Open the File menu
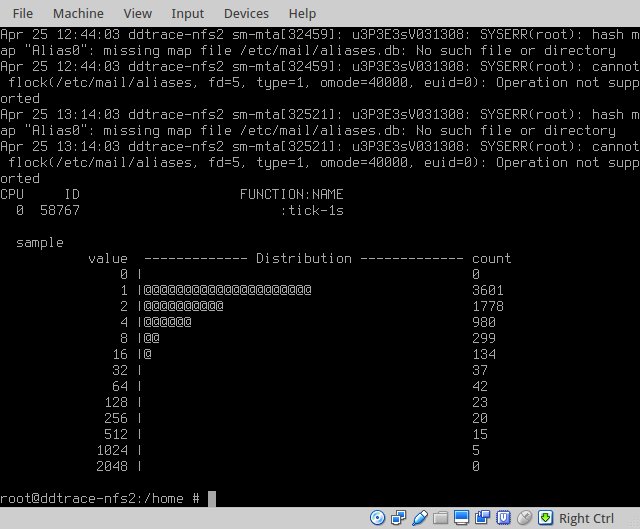Screen dimensions: 640x529 click(x=22, y=13)
